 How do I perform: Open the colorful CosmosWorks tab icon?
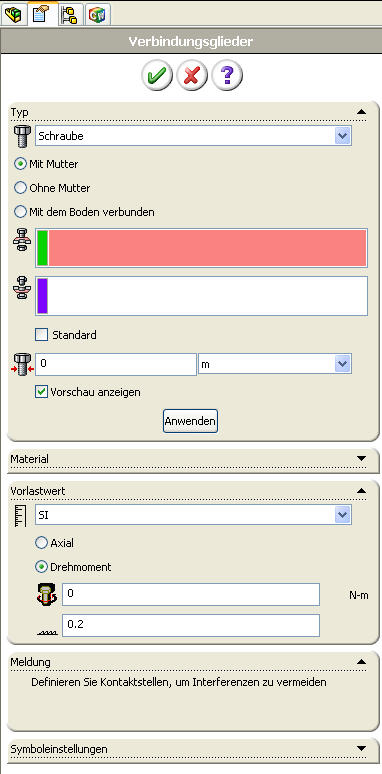97,14
